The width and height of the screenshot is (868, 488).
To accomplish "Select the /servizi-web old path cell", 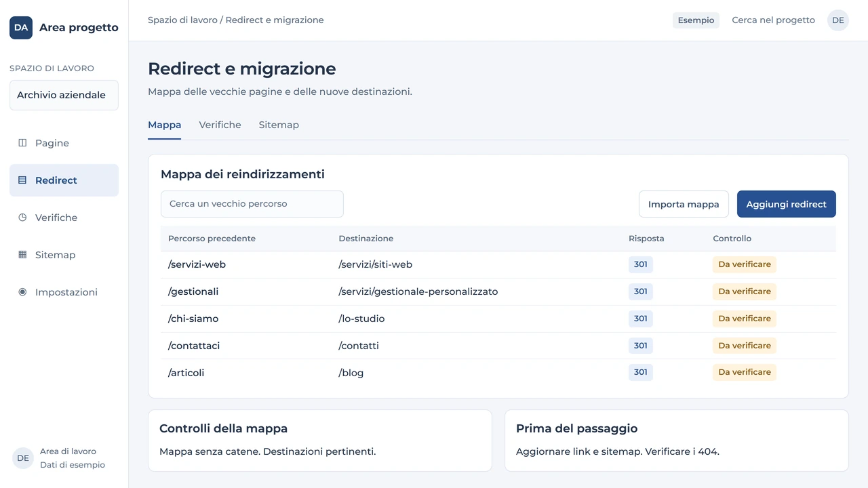I will pos(197,264).
